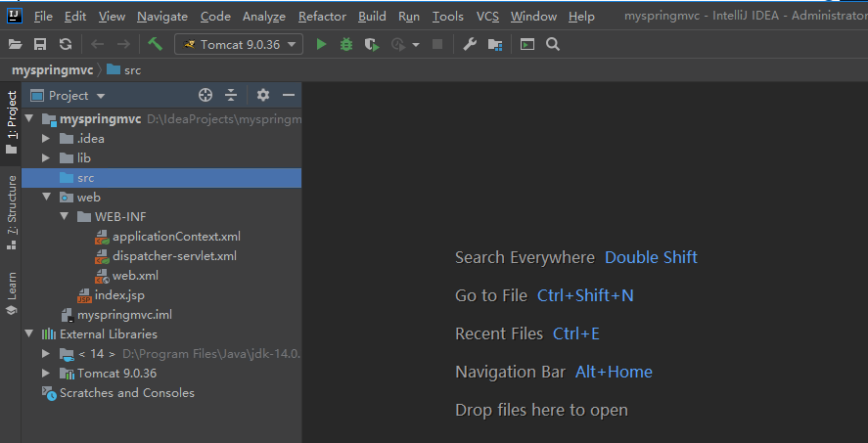Viewport: 868px width, 443px height.
Task: Toggle the 1: Project side tab
Action: (11, 123)
